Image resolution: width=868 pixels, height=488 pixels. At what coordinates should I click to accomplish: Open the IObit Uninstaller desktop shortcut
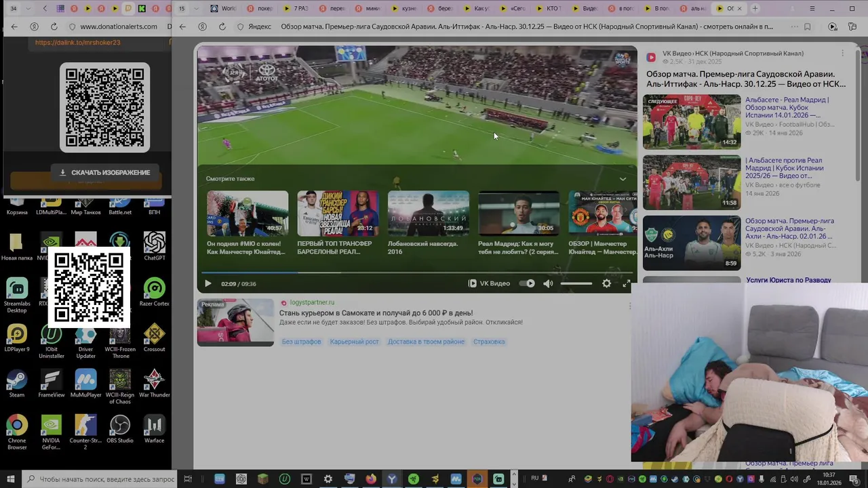pos(52,341)
